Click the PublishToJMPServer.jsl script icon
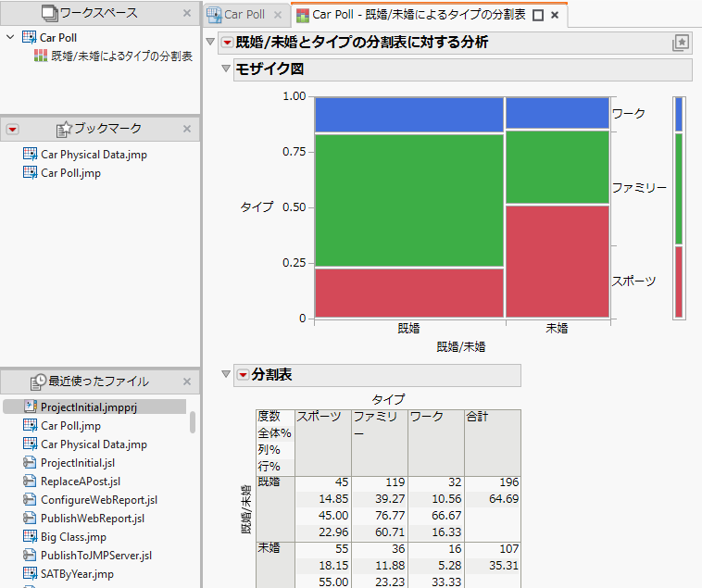Viewport: 702px width, 588px height. [30, 555]
